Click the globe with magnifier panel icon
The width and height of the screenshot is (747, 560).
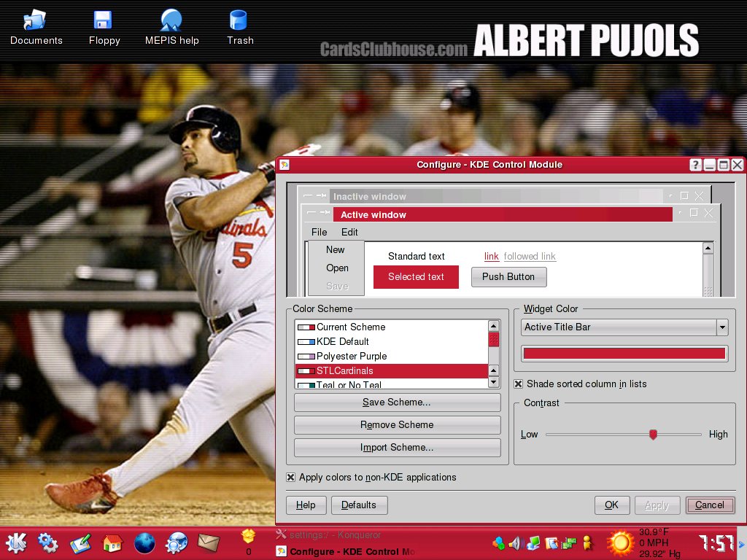(177, 542)
